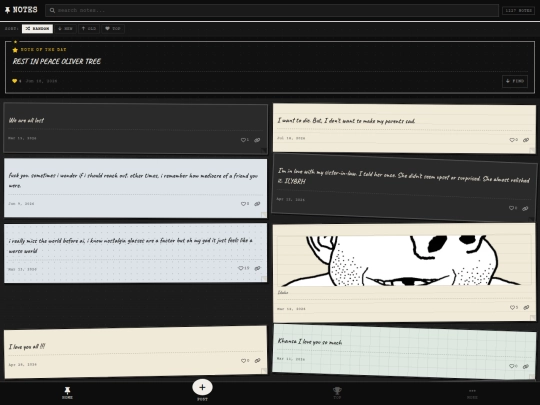The width and height of the screenshot is (540, 405).
Task: Open More menu in bottom navigation
Action: click(472, 393)
